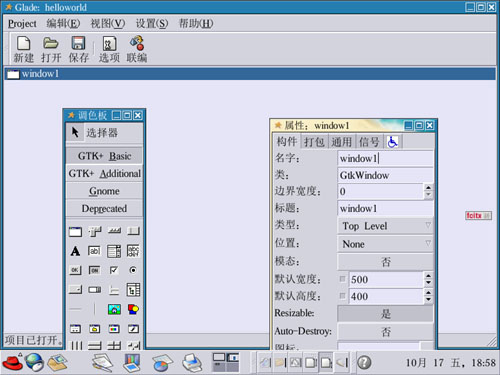Pick the Font Selection dialog icon
Screen dimensions: 500x375
[133, 329]
